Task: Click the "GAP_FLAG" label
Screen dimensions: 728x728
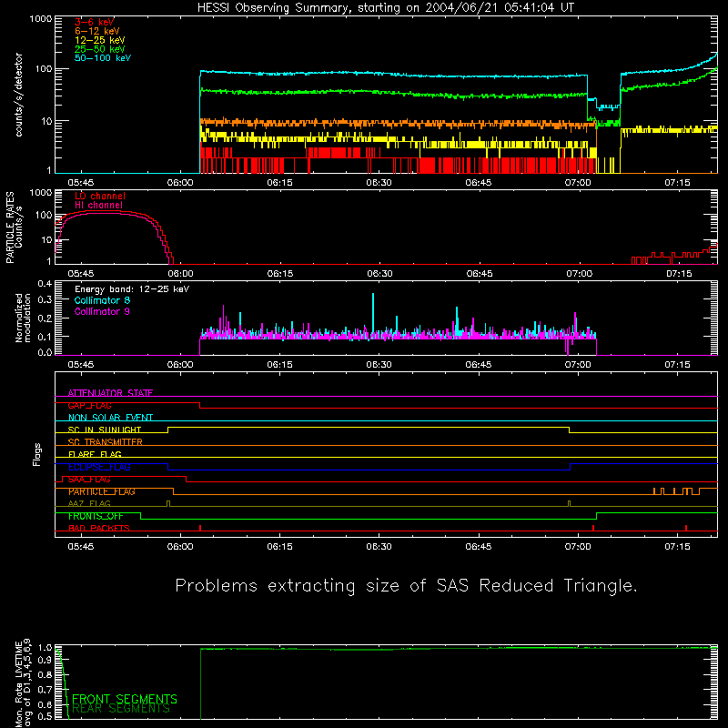Action: point(89,405)
